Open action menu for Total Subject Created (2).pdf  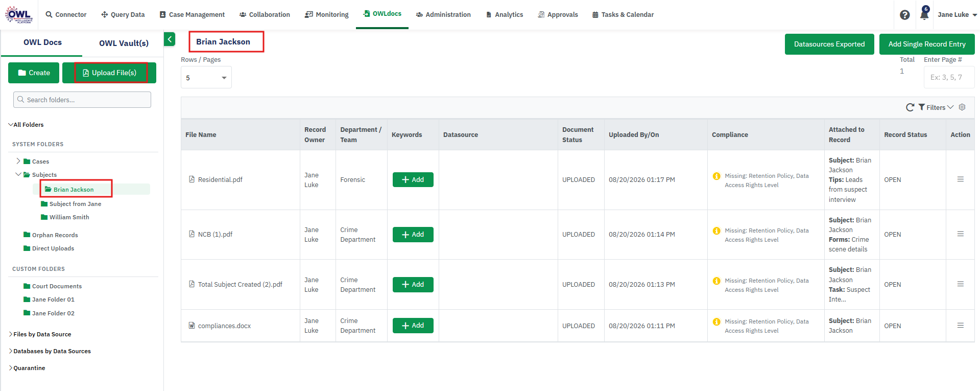960,284
